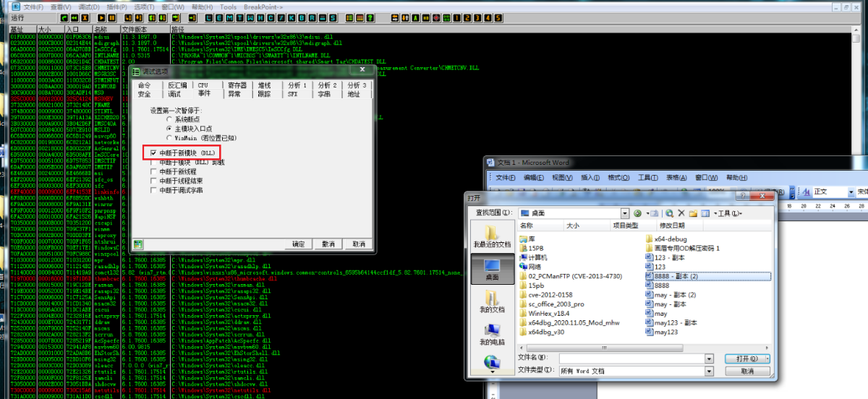This screenshot has height=399, width=868.
Task: Check the 中断于新线程 checkbox
Action: pos(153,171)
